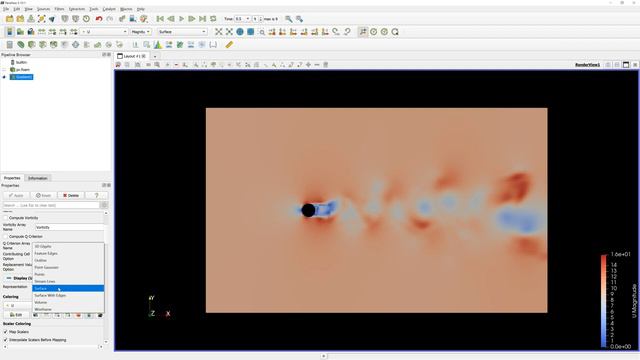Click the Calculator filter icon
Image resolution: width=640 pixels, height=360 pixels.
pos(9,45)
